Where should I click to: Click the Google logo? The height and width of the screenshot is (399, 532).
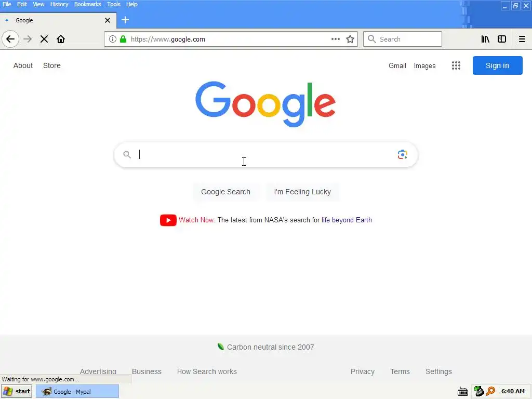(265, 104)
